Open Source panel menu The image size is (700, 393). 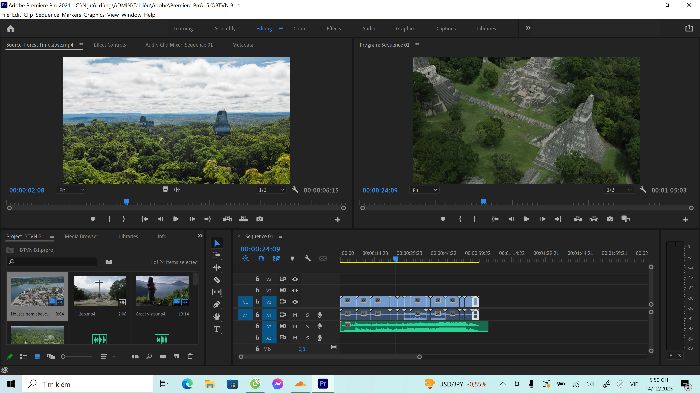(x=81, y=45)
